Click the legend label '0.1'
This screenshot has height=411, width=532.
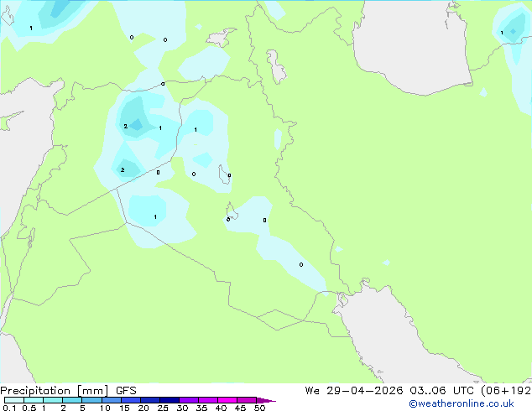click(9, 408)
